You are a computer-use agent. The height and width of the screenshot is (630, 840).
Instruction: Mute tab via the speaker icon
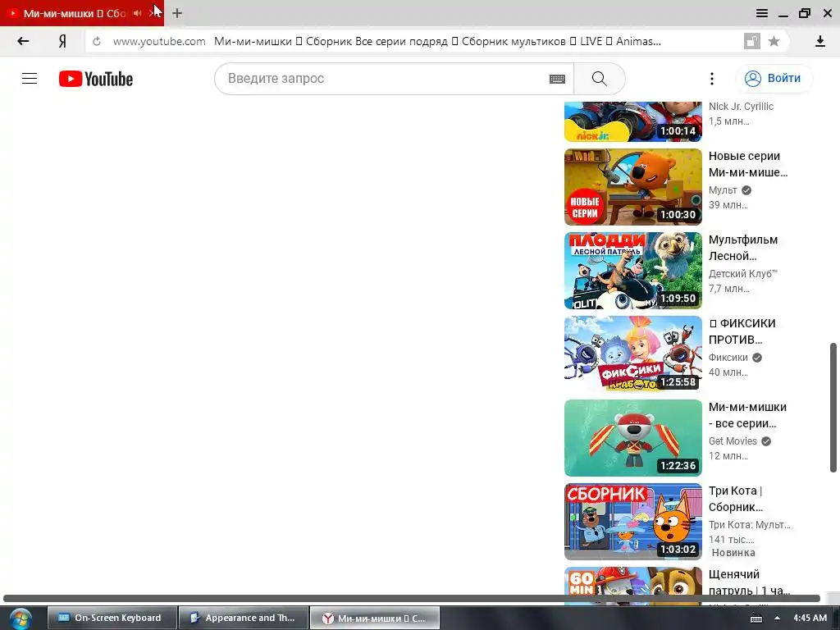[x=138, y=13]
